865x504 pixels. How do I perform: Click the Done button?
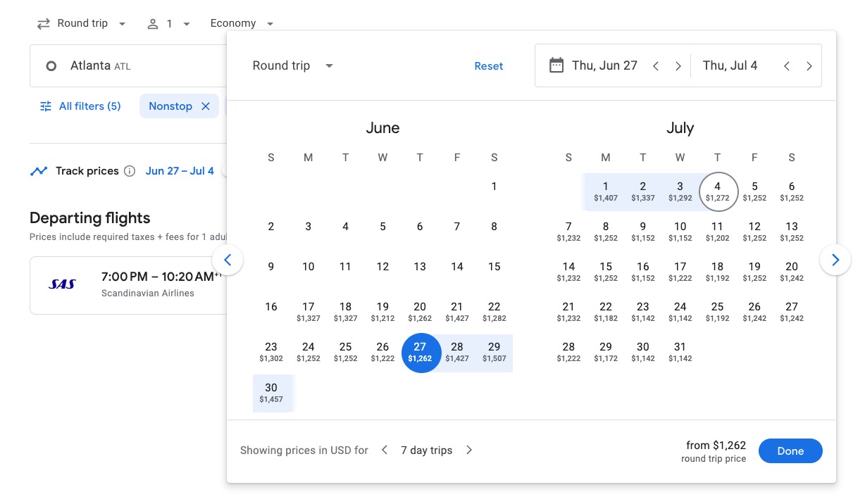[790, 451]
